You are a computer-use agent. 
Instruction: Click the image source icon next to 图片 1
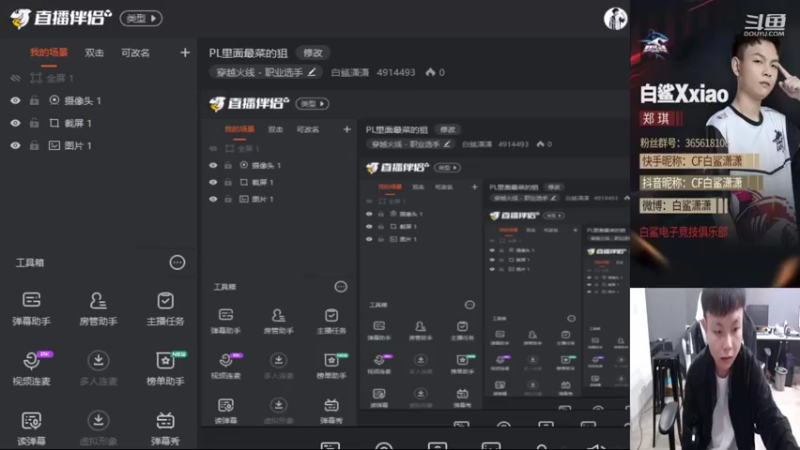point(54,145)
